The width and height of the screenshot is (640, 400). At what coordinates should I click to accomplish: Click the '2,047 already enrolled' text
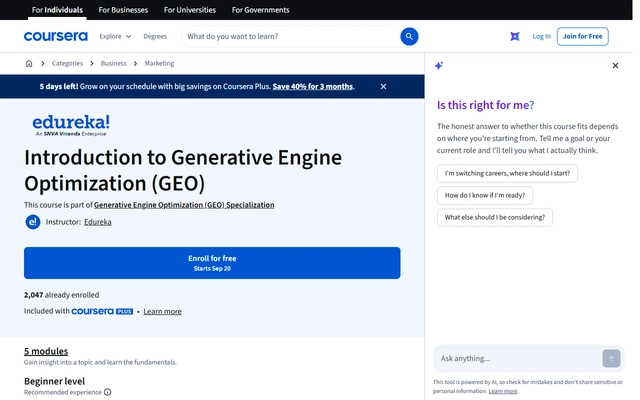click(62, 295)
